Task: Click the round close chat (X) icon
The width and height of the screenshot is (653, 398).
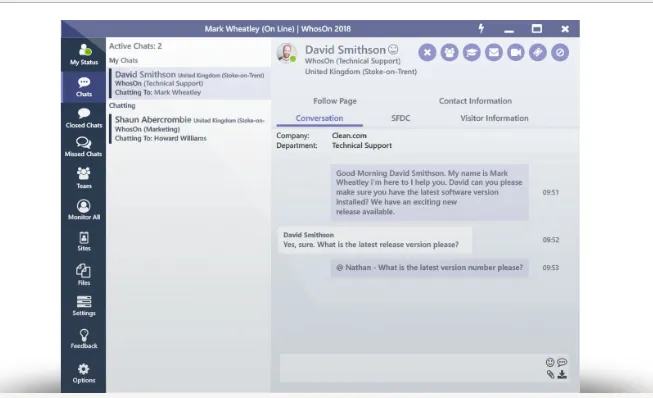Action: pos(427,53)
